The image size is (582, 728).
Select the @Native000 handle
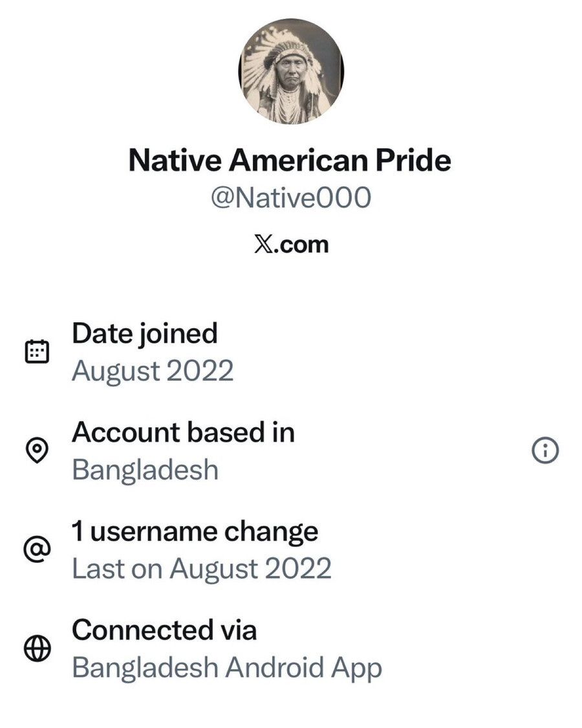coord(290,198)
